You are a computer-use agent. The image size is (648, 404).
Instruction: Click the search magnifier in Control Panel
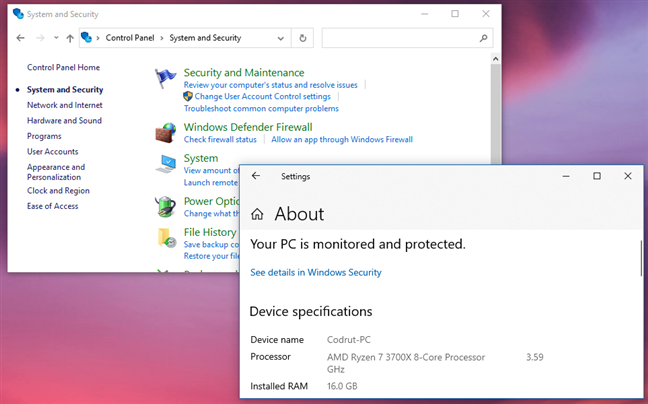coord(483,38)
